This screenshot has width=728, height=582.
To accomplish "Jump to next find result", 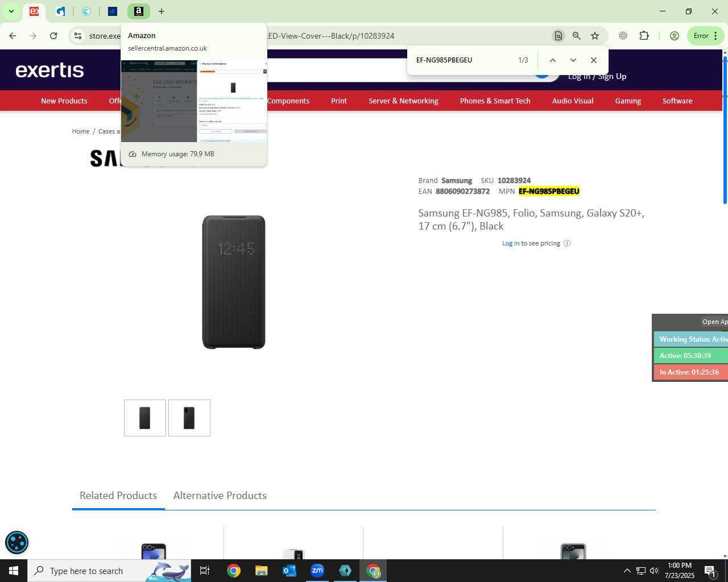I will 573,60.
